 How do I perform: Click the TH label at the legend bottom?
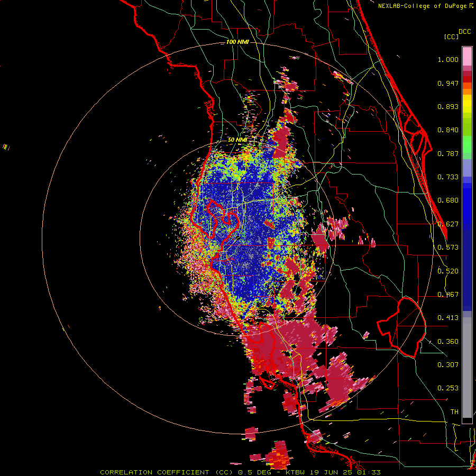pos(454,411)
